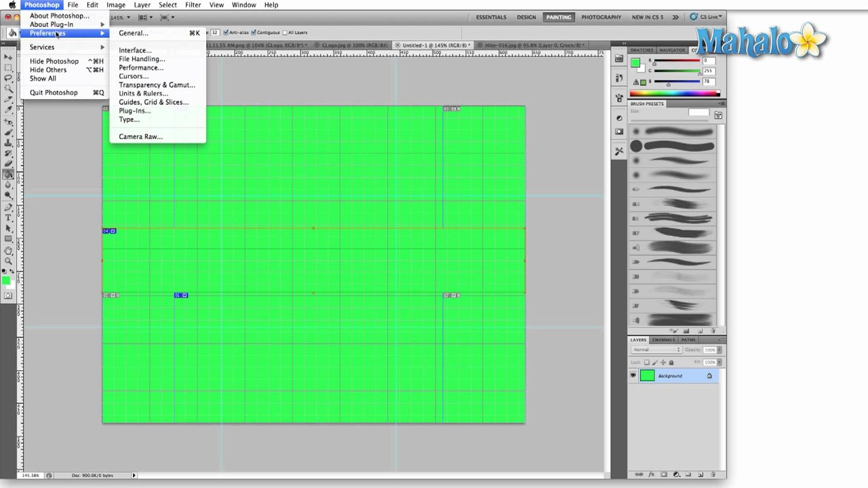Select the Path Selection tool

click(9, 228)
